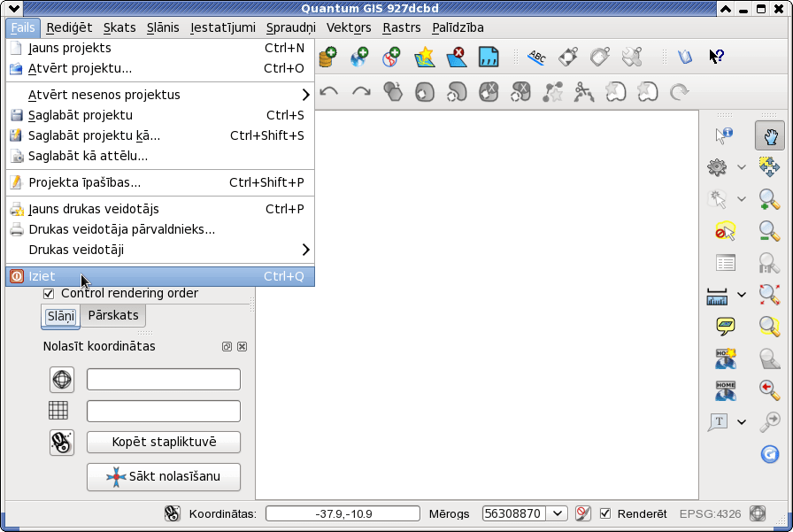Click the What's This help cursor
The image size is (793, 532).
pos(717,56)
